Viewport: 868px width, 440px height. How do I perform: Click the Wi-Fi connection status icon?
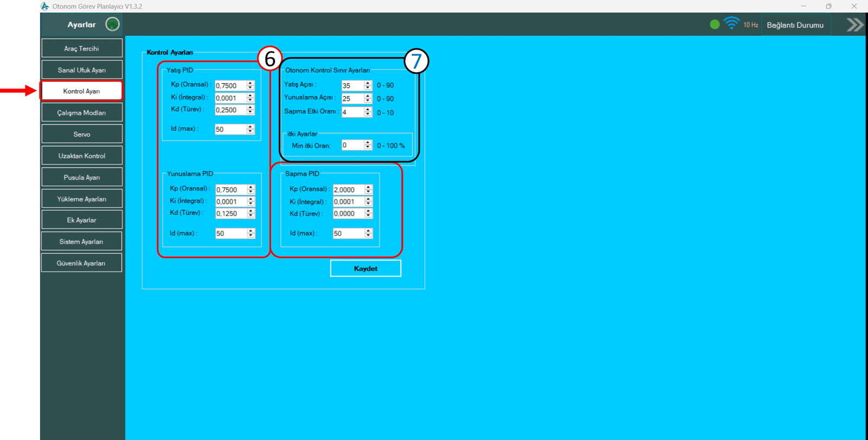731,24
